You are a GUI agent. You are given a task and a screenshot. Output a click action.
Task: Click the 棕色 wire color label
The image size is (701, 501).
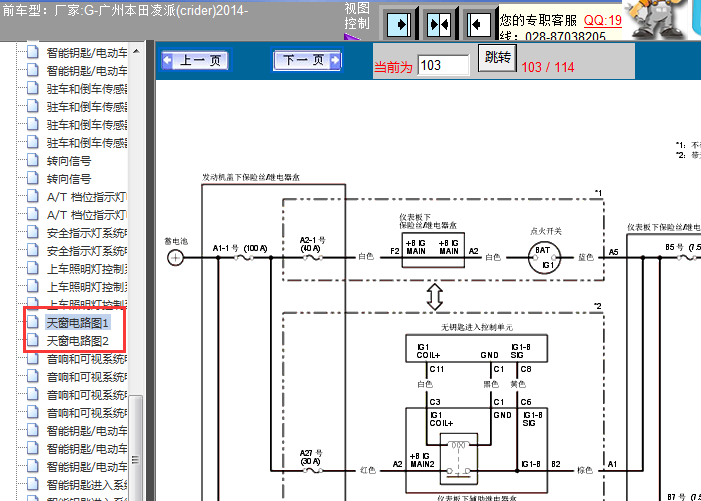click(x=585, y=470)
